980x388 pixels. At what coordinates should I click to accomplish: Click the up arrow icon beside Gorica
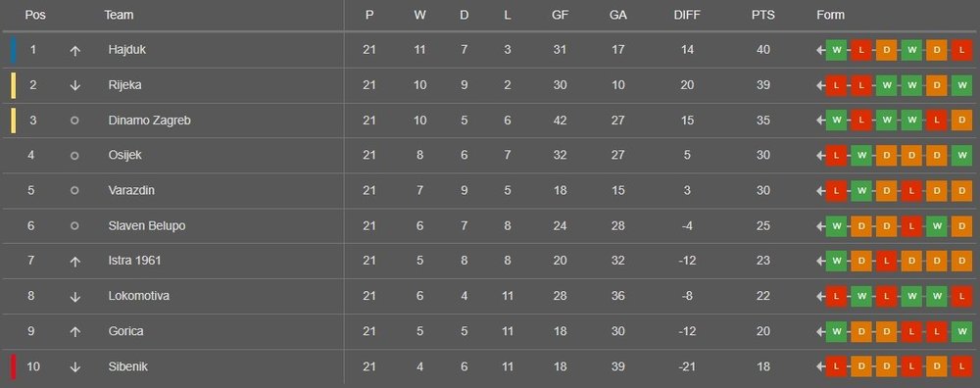tap(75, 332)
